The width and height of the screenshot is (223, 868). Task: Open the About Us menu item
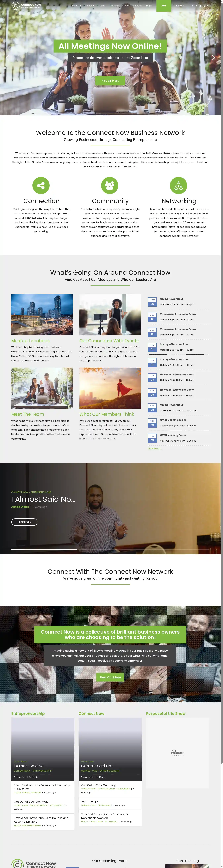[77, 6]
